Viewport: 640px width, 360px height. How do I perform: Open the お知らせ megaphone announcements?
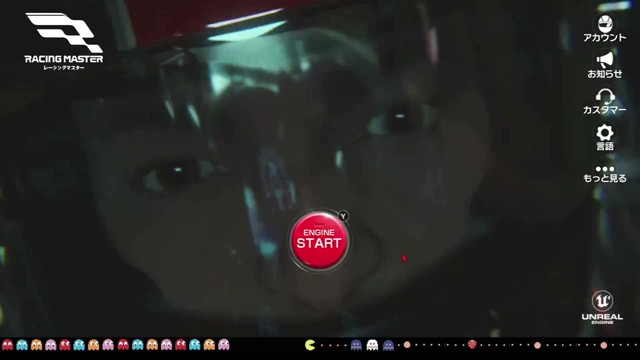(604, 65)
